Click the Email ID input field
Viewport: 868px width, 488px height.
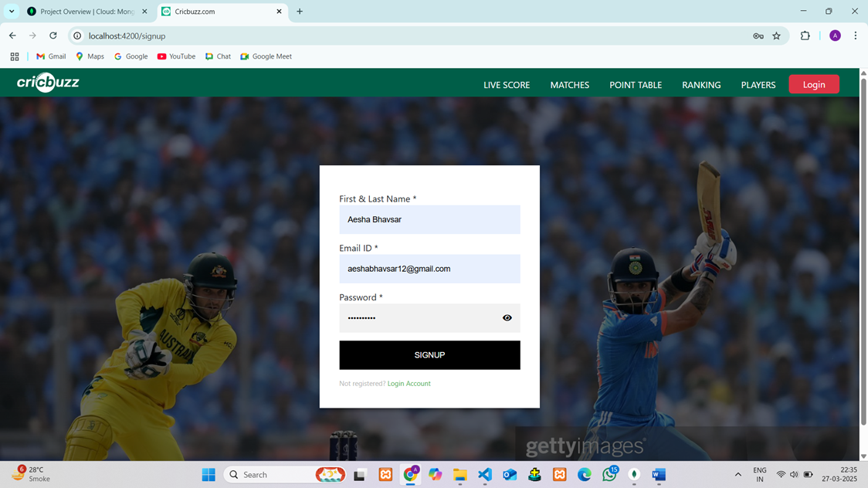coord(429,269)
